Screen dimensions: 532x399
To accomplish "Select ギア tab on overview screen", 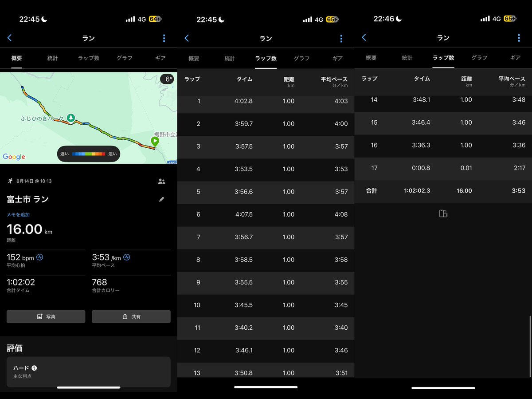I will pos(160,58).
